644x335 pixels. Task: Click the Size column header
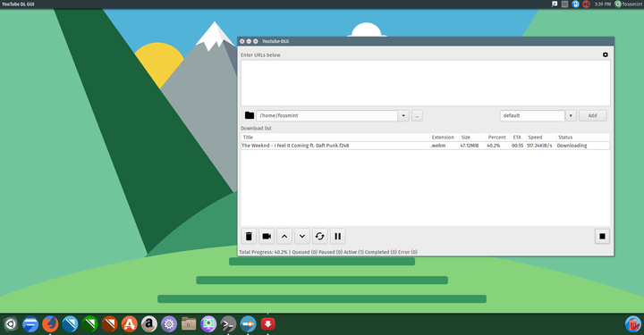[473, 138]
